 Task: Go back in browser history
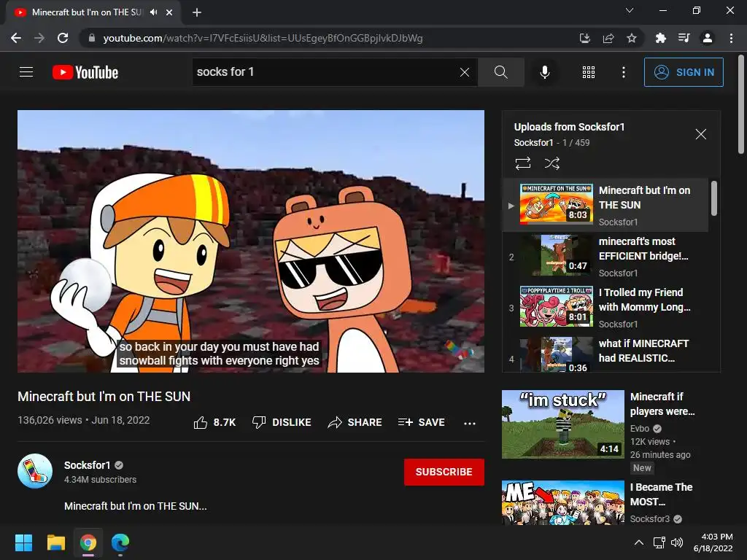pyautogui.click(x=16, y=38)
